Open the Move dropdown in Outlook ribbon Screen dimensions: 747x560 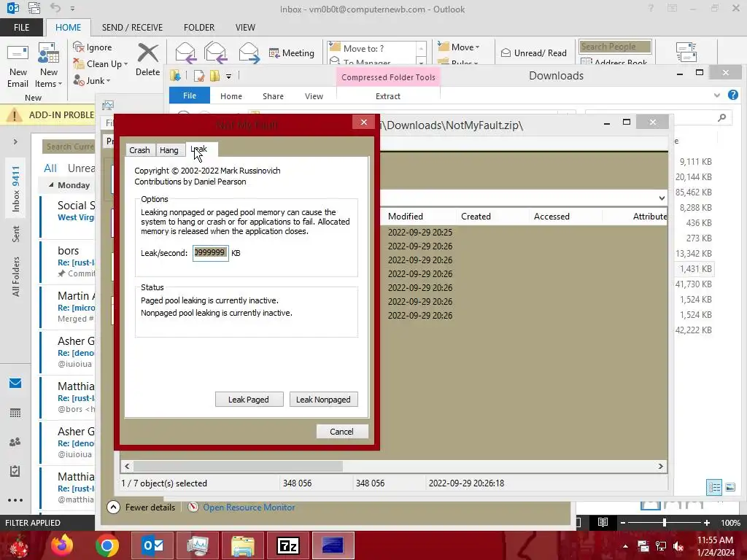coord(459,47)
